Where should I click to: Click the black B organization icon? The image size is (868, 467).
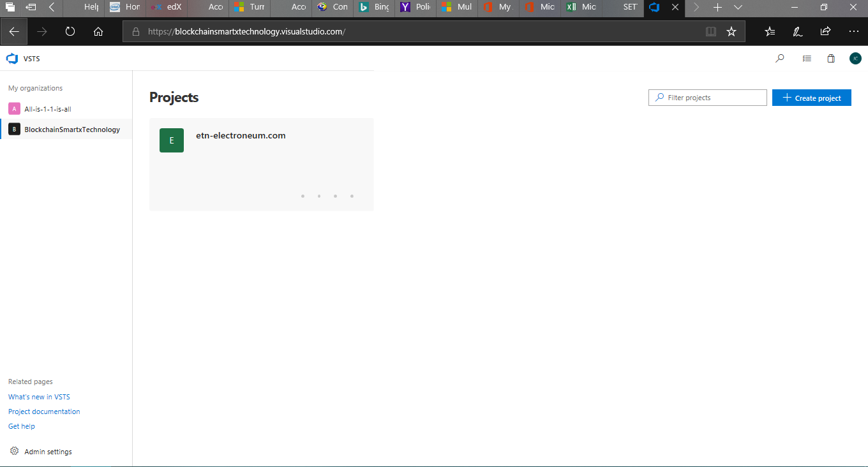15,129
